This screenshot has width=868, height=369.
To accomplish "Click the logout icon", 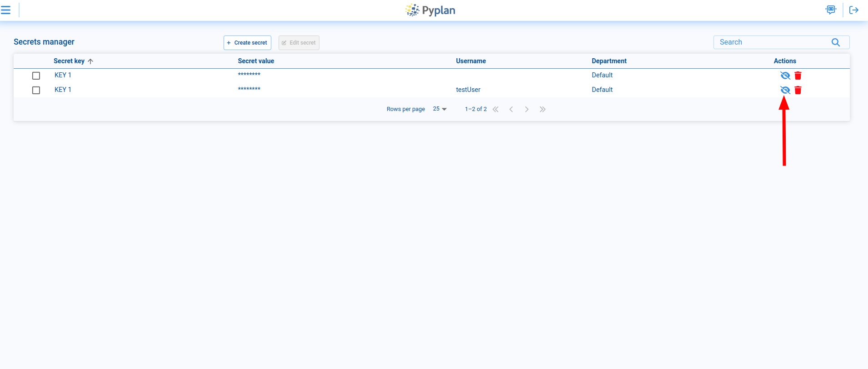I will pyautogui.click(x=854, y=10).
